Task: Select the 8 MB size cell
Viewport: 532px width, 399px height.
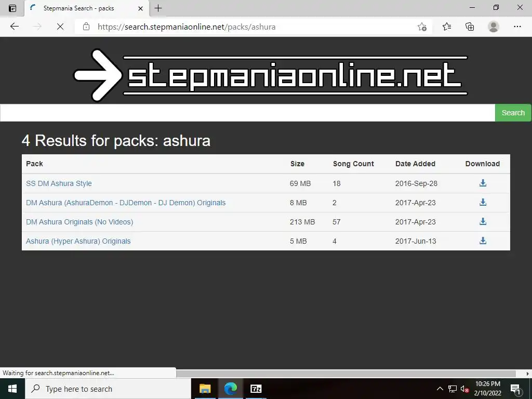Action: coord(298,203)
